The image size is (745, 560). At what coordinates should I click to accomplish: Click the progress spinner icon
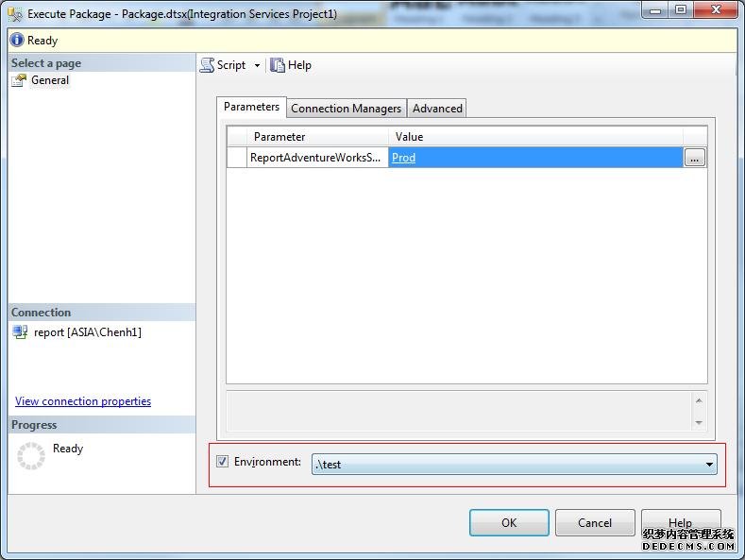coord(31,456)
